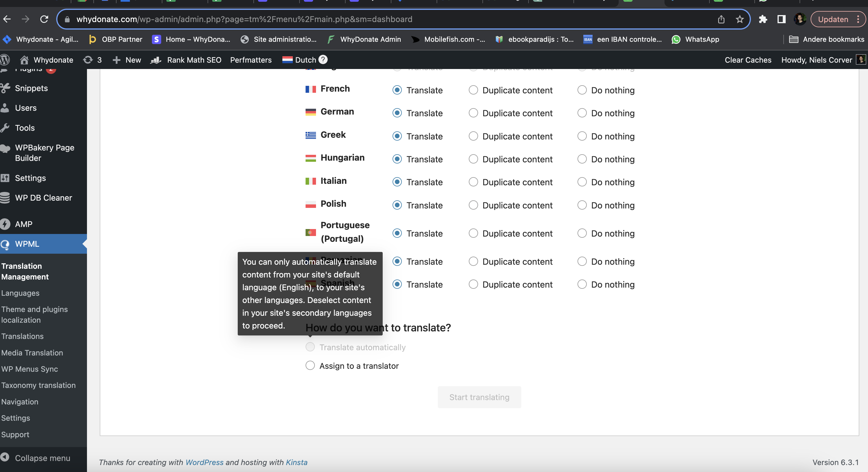The width and height of the screenshot is (868, 472).
Task: Select Duplicate content for Hungarian
Action: point(473,159)
